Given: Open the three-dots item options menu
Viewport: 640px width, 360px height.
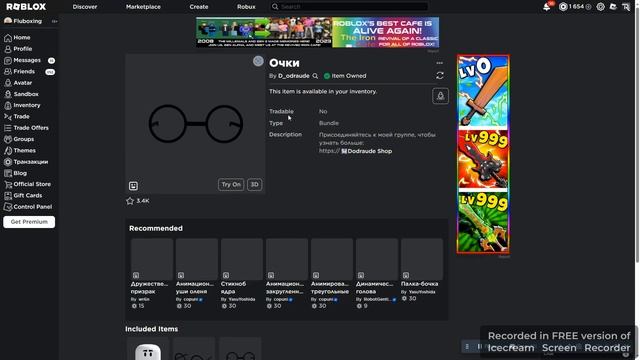Looking at the screenshot, I should tap(440, 63).
